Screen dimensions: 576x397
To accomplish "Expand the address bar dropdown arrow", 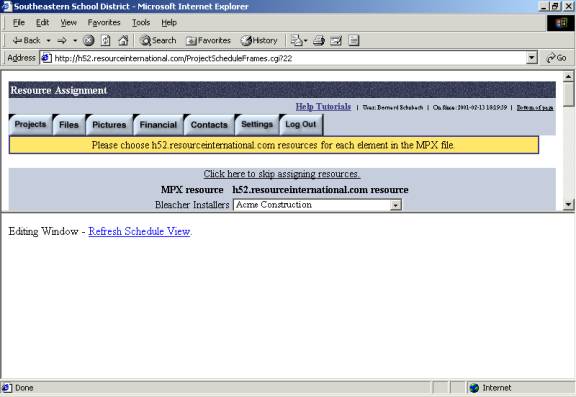I will pos(532,58).
